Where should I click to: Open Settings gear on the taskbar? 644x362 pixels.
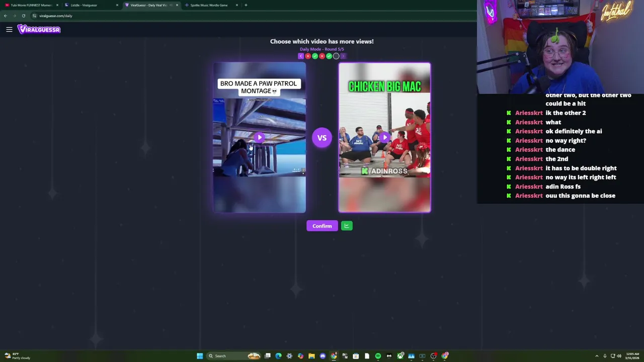tap(289, 356)
